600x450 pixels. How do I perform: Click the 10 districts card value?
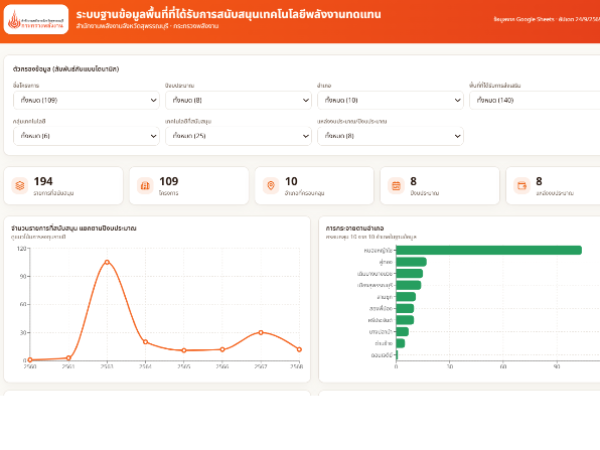point(291,181)
